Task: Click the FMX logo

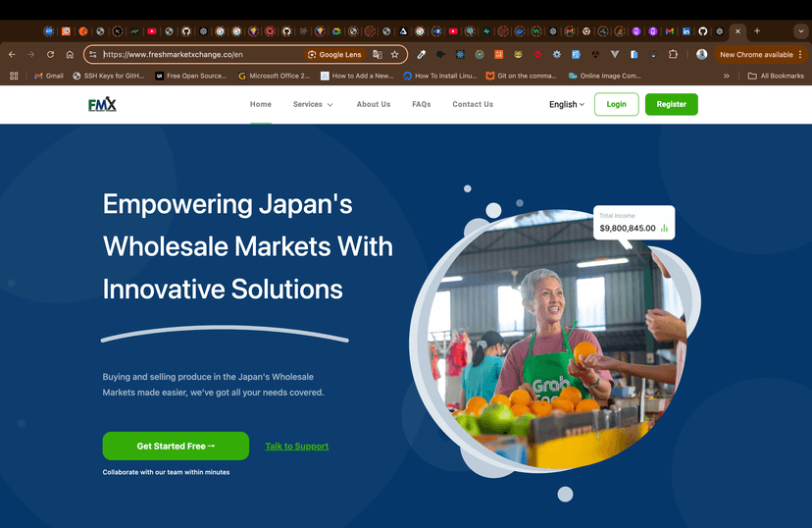Action: pos(102,104)
